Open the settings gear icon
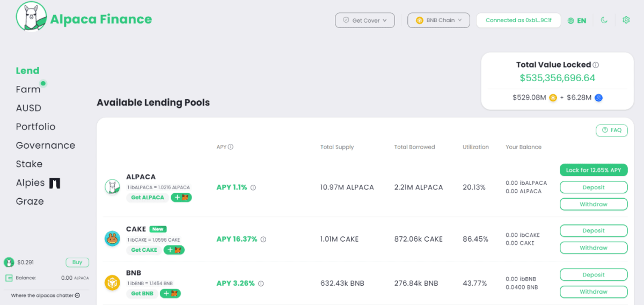644x305 pixels. tap(626, 20)
